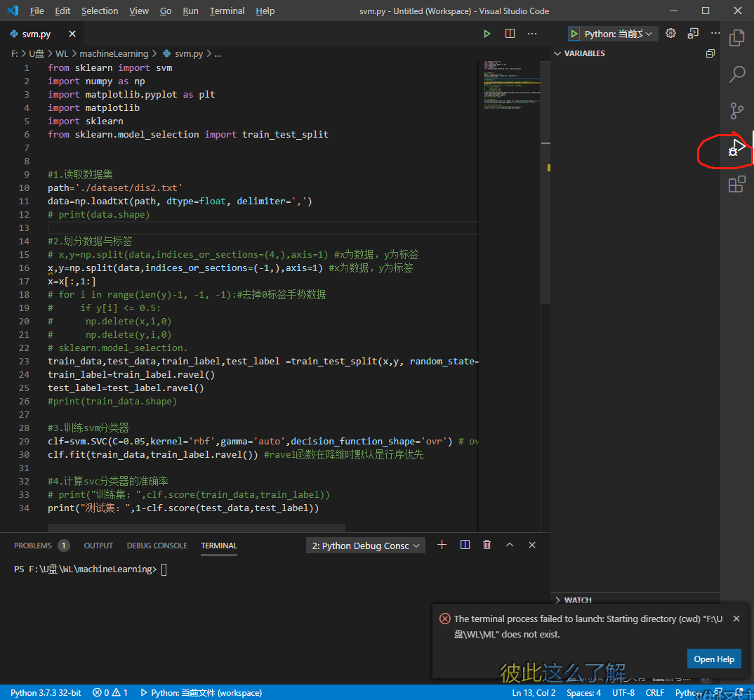This screenshot has width=754, height=700.
Task: Split the terminal panel
Action: point(464,544)
